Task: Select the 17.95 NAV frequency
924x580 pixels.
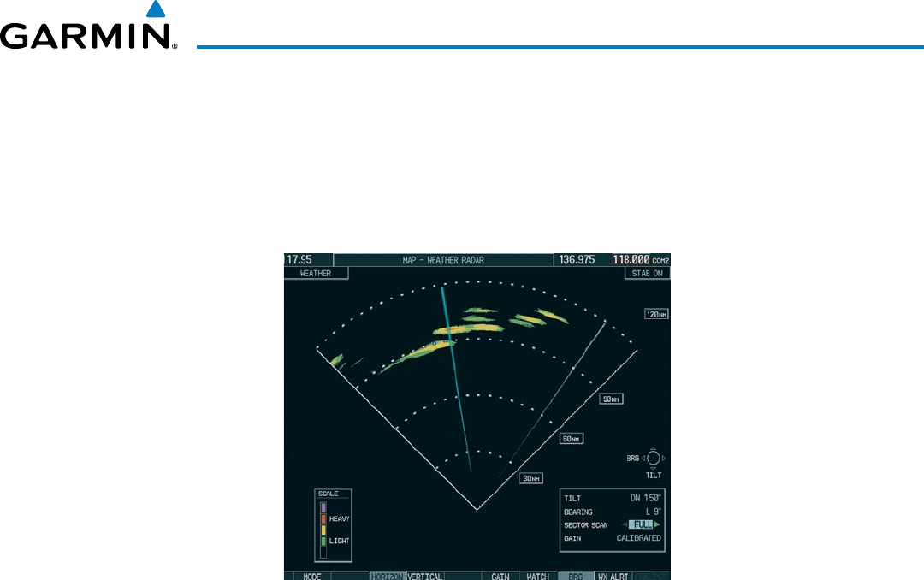Action: [299, 260]
